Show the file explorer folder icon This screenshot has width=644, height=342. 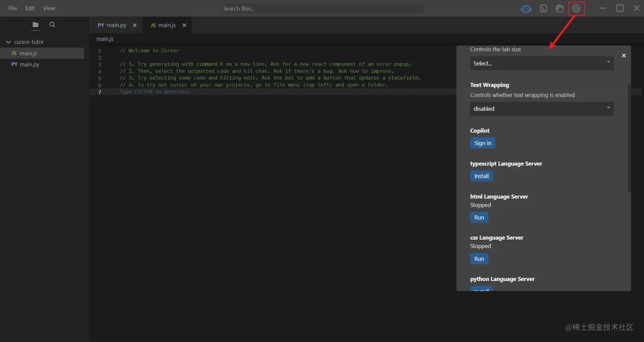pyautogui.click(x=35, y=25)
